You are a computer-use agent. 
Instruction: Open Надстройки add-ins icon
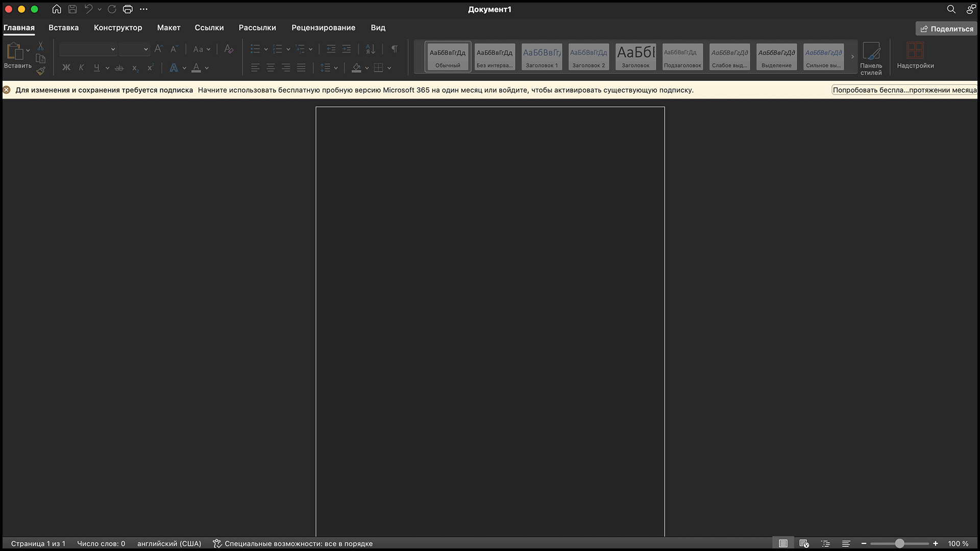coord(915,56)
